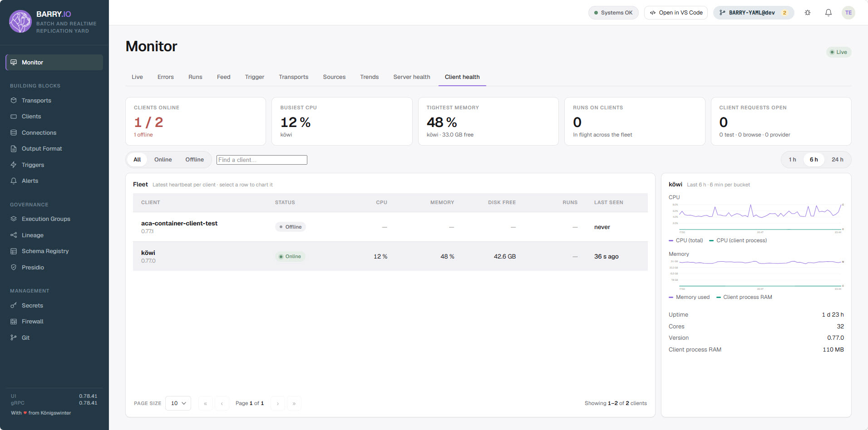Click the Find a client search field
Screen dimensions: 868x430
[262, 160]
